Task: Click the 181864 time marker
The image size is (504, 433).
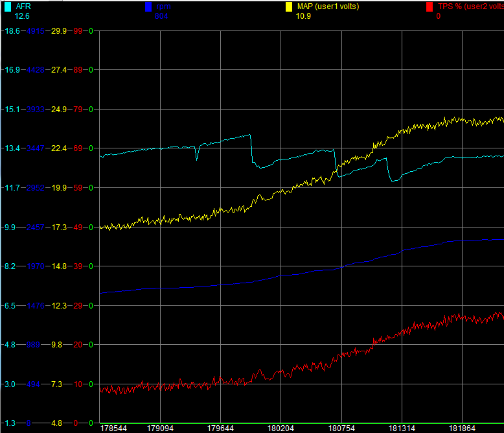Action: pos(463,428)
